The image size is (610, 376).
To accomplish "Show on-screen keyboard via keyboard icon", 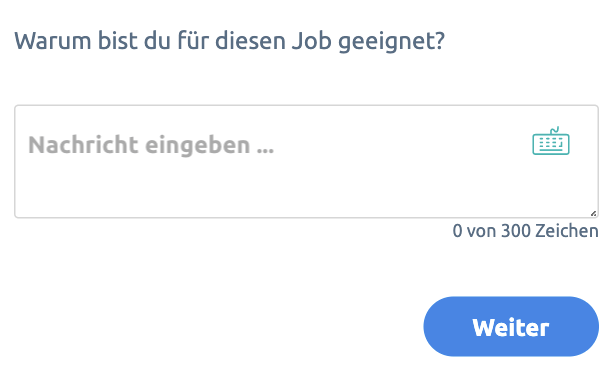I will [x=551, y=141].
